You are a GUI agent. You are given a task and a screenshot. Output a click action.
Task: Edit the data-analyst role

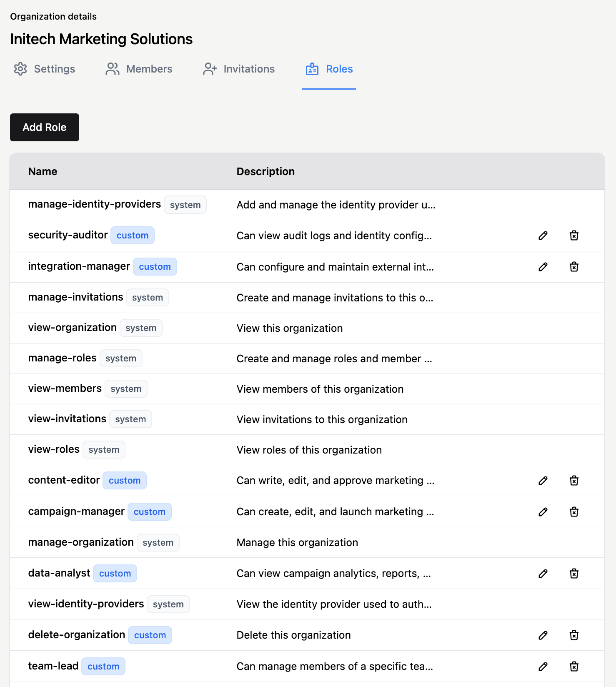click(x=543, y=574)
